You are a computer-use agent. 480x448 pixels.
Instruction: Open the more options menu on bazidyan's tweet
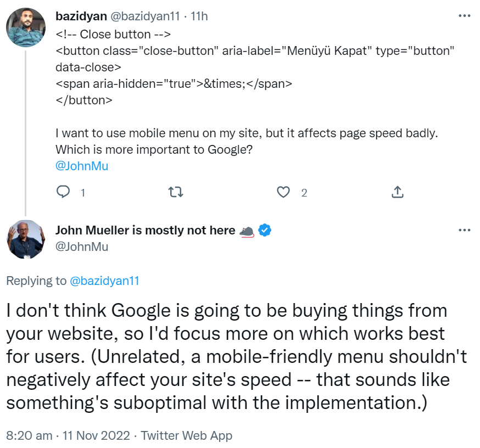(x=465, y=16)
